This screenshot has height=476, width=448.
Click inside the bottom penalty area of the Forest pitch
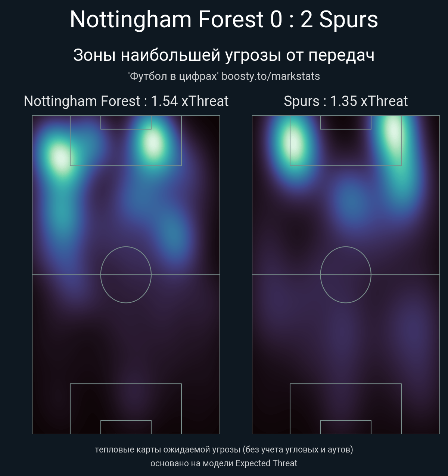[126, 402]
